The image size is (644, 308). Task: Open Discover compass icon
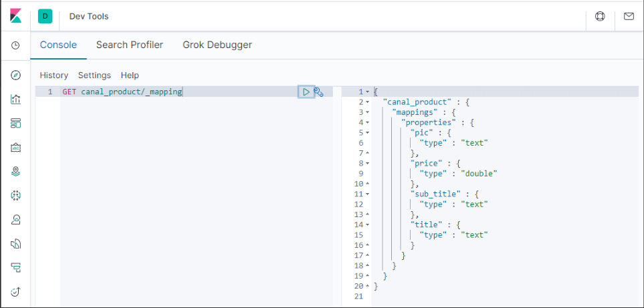[x=15, y=75]
